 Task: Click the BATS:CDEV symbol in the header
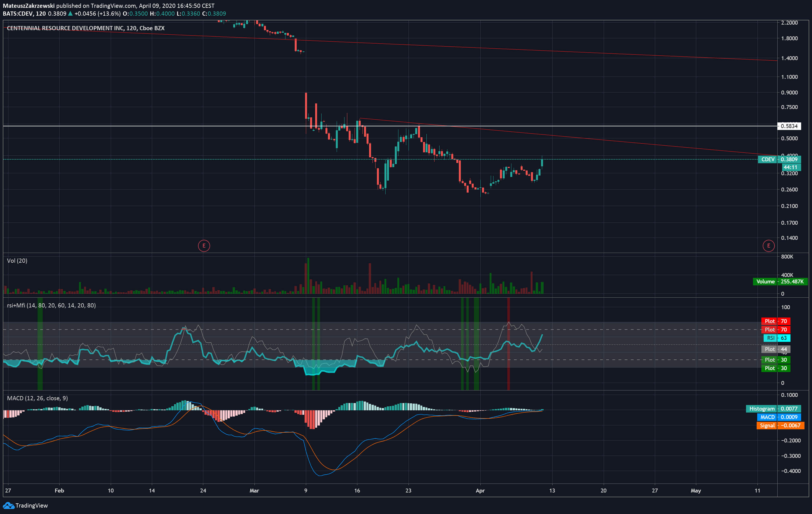pos(18,14)
